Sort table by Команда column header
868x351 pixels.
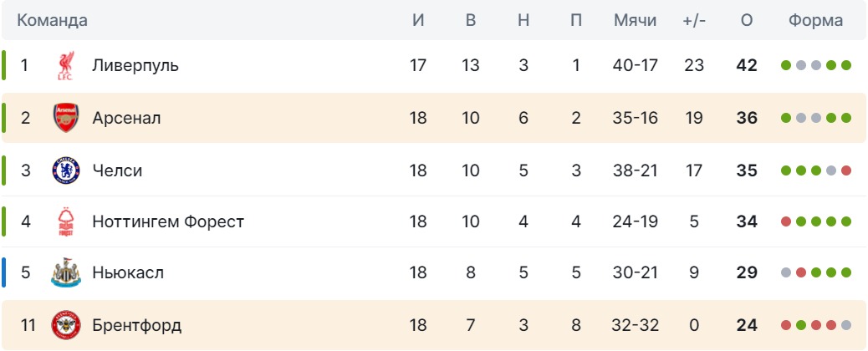52,21
